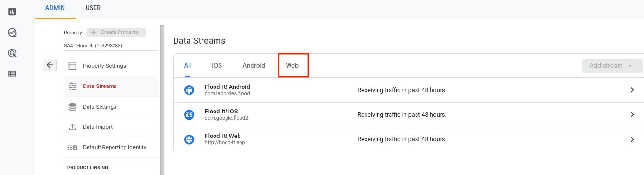The image size is (644, 175).
Task: Click the back arrow button beside property menu
Action: 50,65
